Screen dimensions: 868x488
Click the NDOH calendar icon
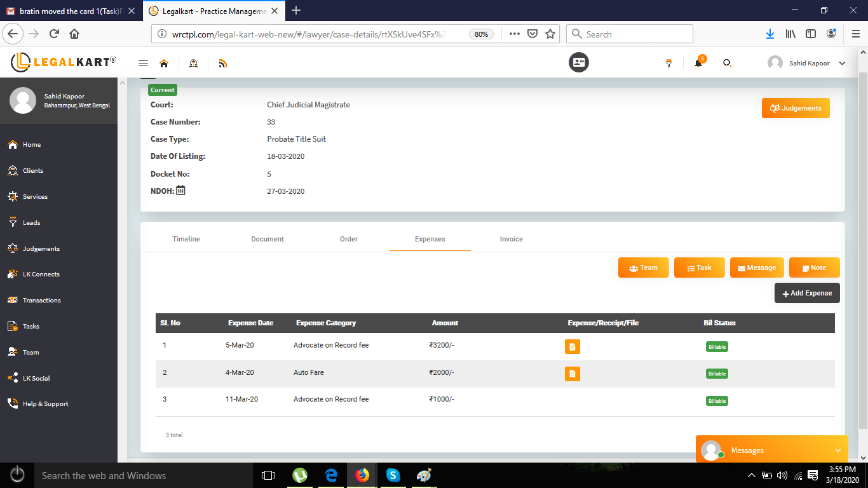(x=180, y=190)
